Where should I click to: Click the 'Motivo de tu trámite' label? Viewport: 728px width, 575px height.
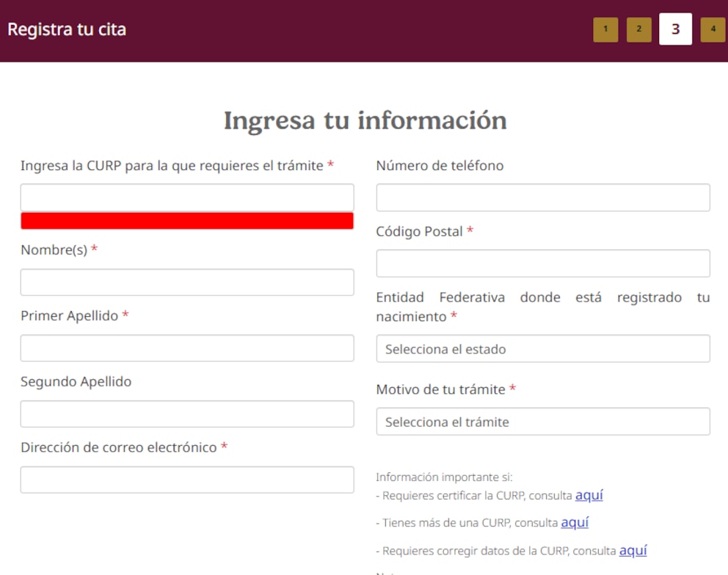440,389
